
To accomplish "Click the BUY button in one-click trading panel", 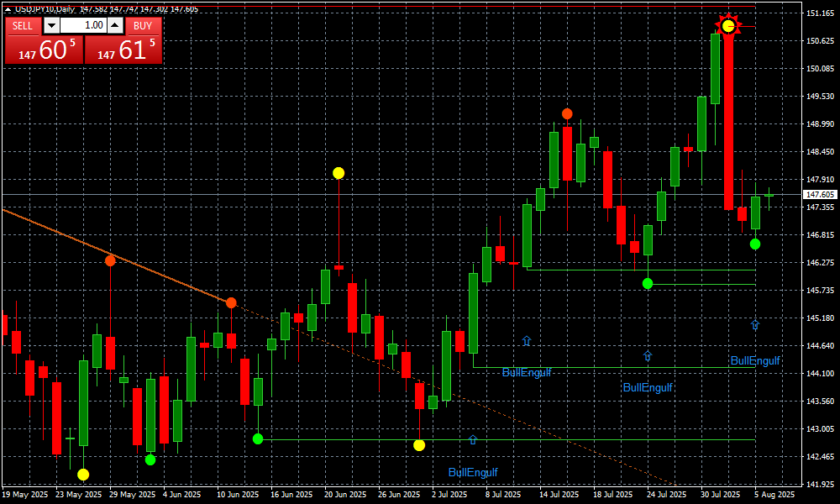I will [143, 25].
